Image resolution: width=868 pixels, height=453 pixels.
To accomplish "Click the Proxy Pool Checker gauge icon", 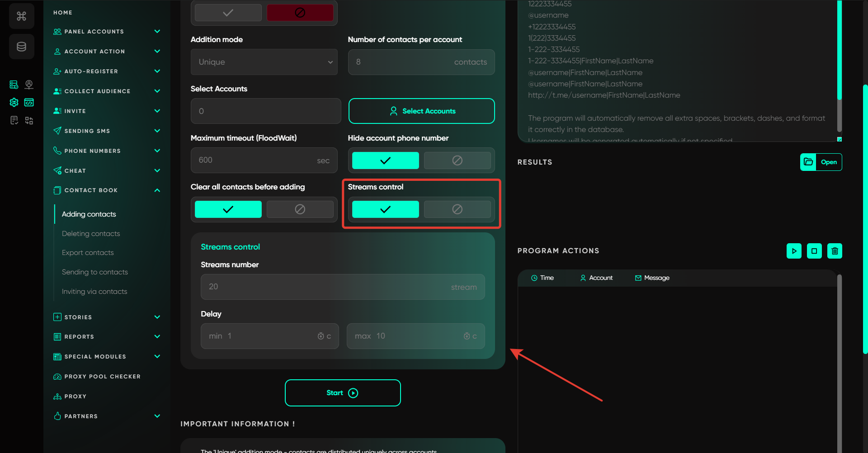I will coord(57,377).
